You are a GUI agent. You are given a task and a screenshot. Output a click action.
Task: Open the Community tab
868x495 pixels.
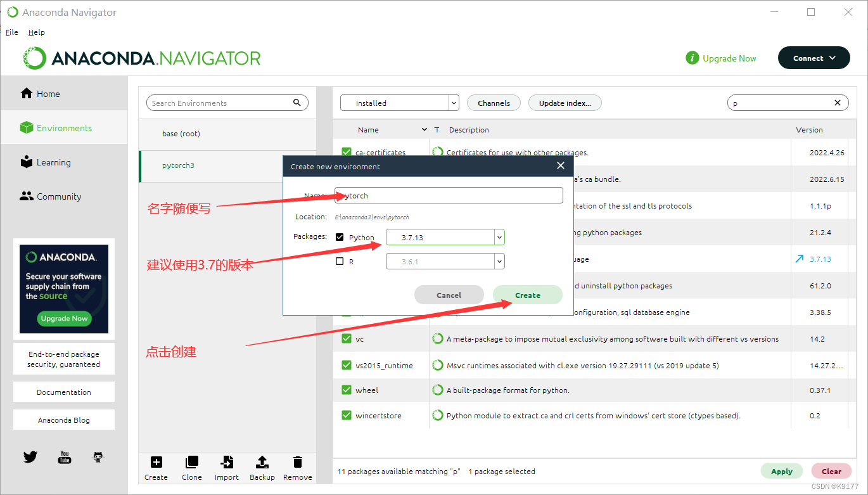(x=63, y=196)
